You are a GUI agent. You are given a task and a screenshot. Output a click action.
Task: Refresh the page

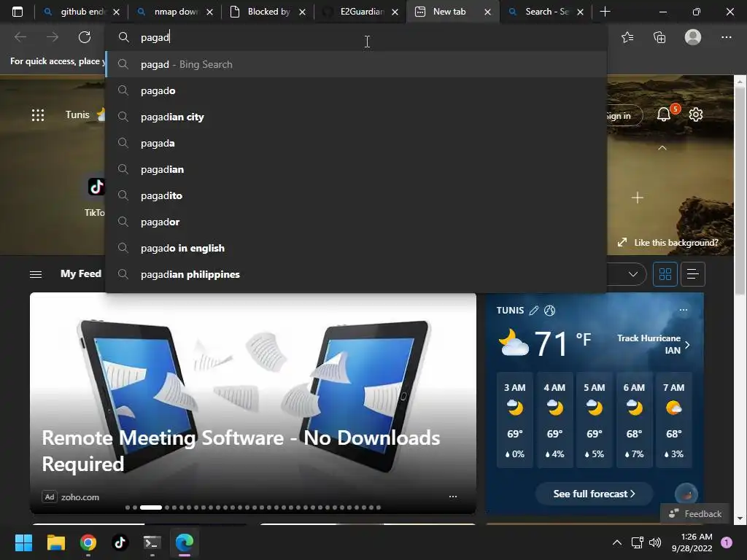point(85,37)
